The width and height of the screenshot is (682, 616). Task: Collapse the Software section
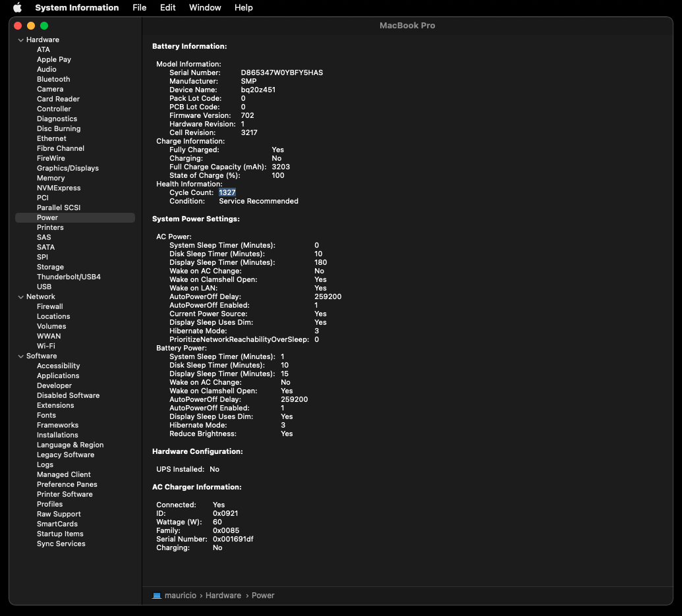[21, 356]
